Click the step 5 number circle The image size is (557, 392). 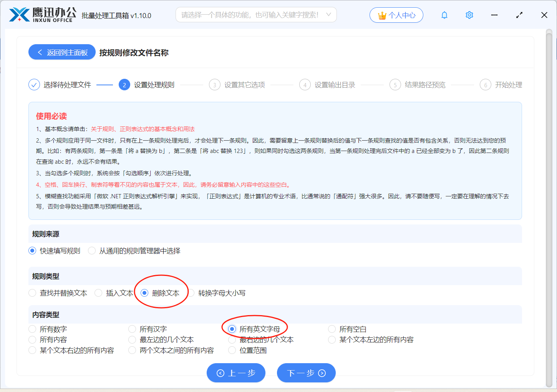click(x=395, y=85)
